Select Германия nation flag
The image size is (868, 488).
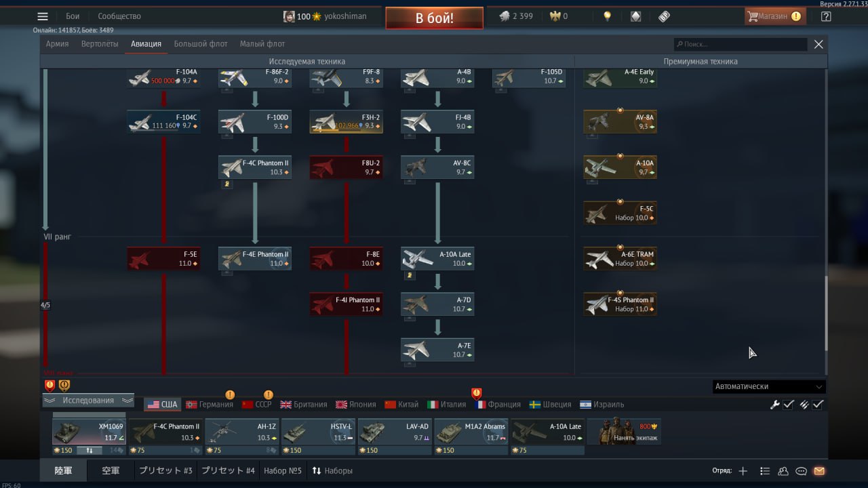(x=209, y=405)
